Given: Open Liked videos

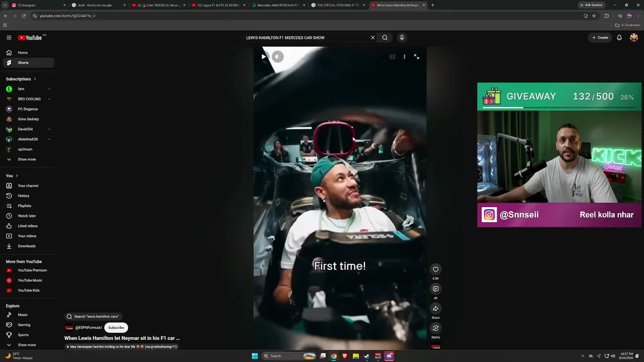Looking at the screenshot, I should point(28,226).
